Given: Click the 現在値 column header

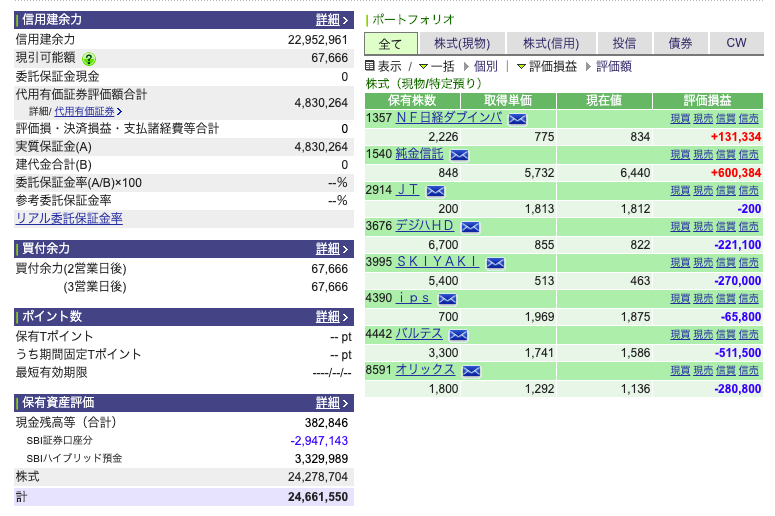Looking at the screenshot, I should tap(604, 101).
